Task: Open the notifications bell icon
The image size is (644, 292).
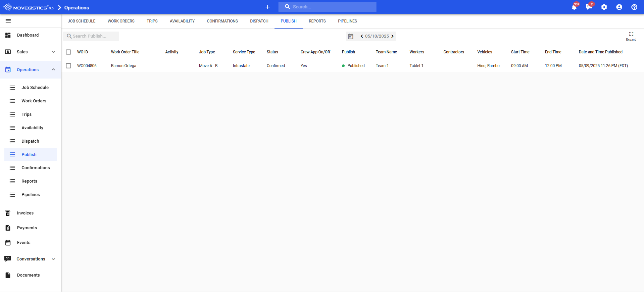Action: (x=574, y=7)
